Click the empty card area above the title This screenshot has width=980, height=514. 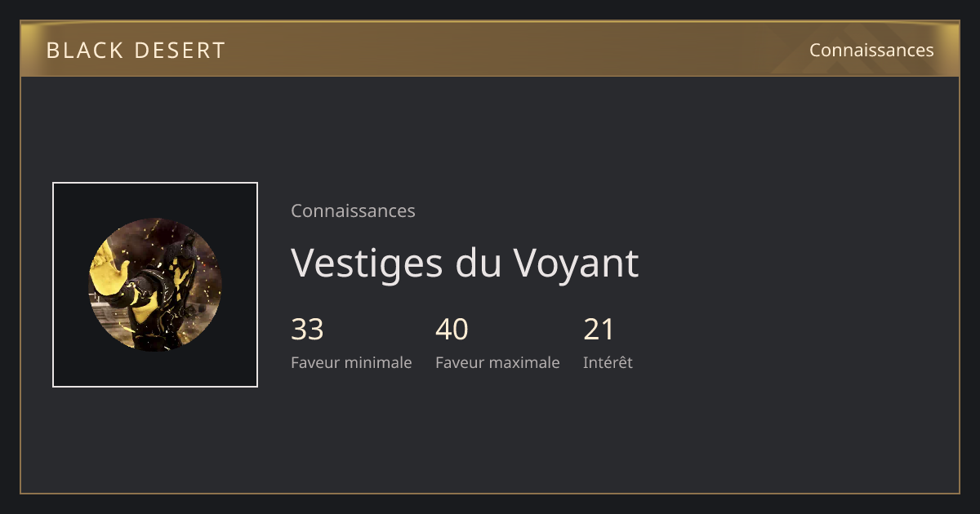[x=490, y=131]
